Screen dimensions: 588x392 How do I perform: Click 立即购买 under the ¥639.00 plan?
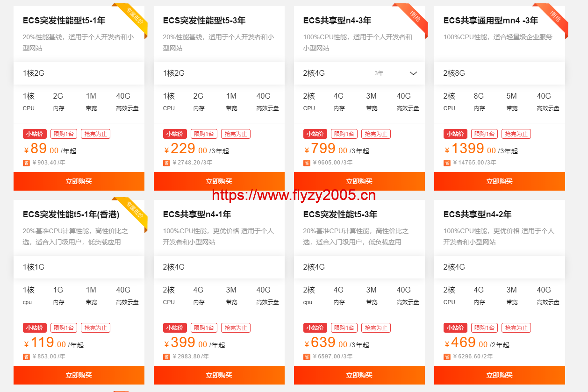(x=359, y=375)
